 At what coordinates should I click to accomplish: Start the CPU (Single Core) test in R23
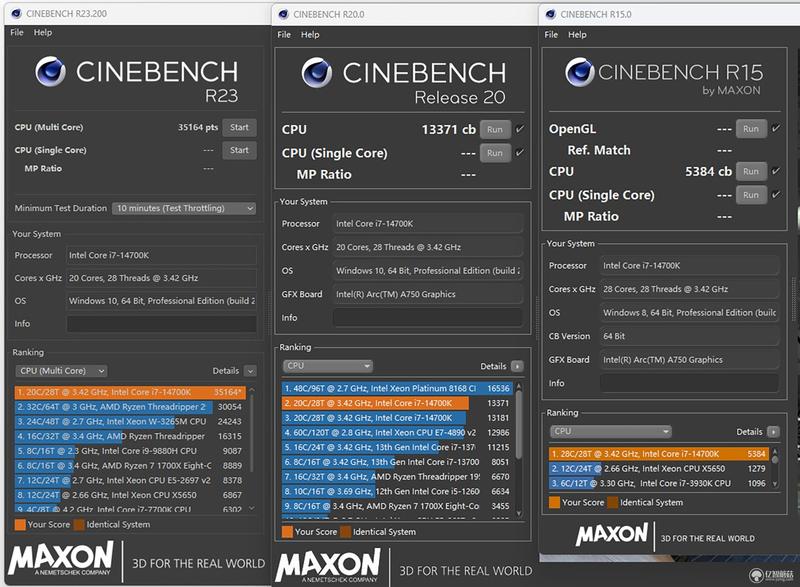239,150
